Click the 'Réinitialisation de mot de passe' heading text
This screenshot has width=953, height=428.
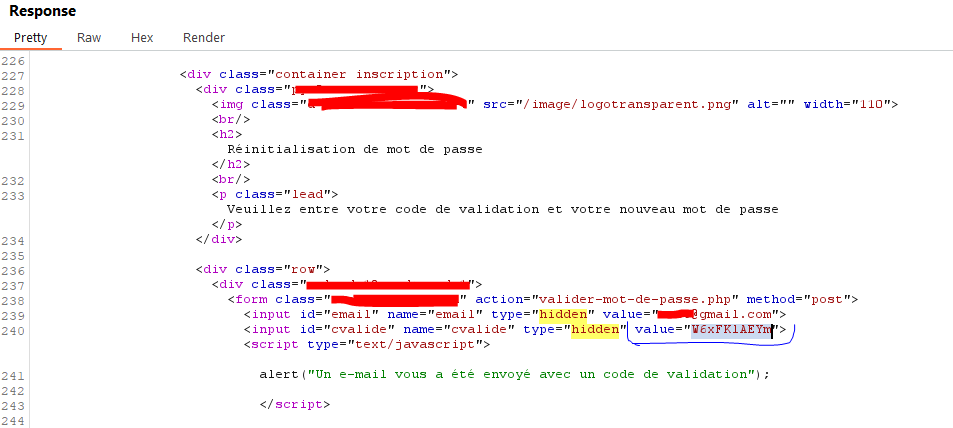click(x=355, y=149)
